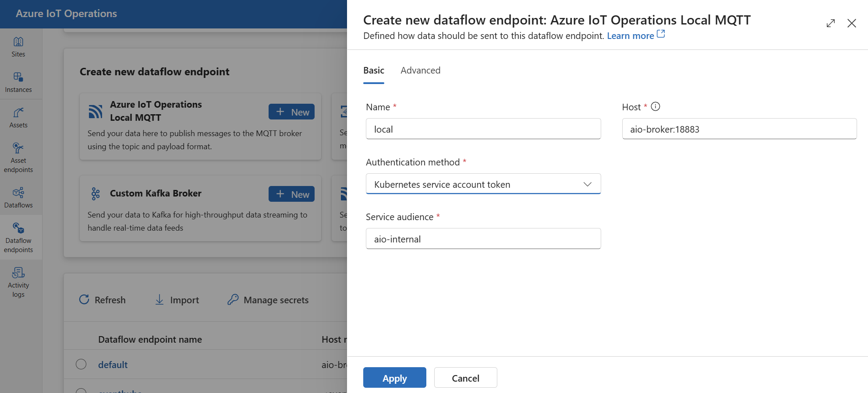The width and height of the screenshot is (868, 393).
Task: Click the Custom Kafka Broker card icon
Action: coord(96,193)
